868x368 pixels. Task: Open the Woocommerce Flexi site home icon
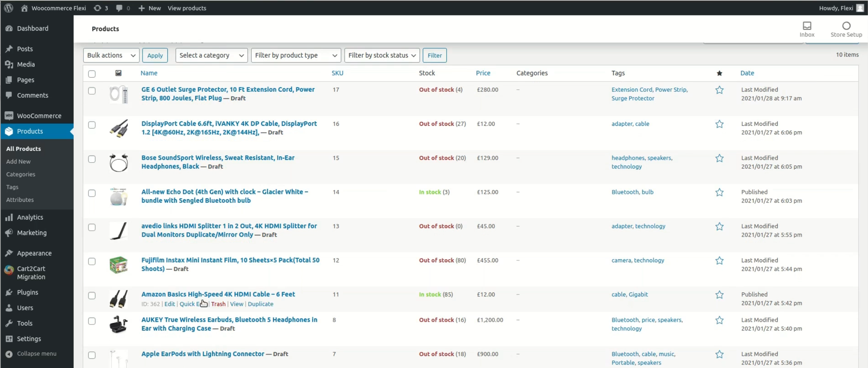pos(25,8)
